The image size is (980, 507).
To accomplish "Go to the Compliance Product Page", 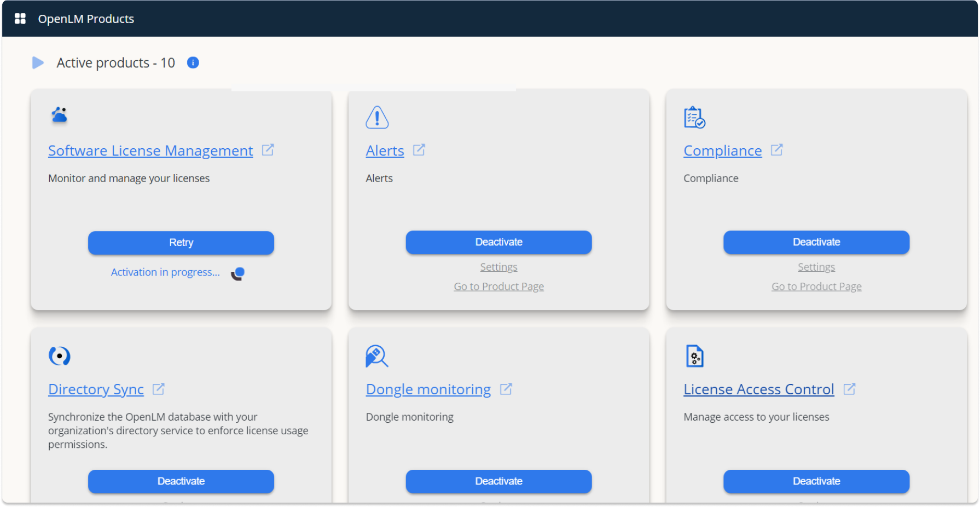I will [x=816, y=285].
